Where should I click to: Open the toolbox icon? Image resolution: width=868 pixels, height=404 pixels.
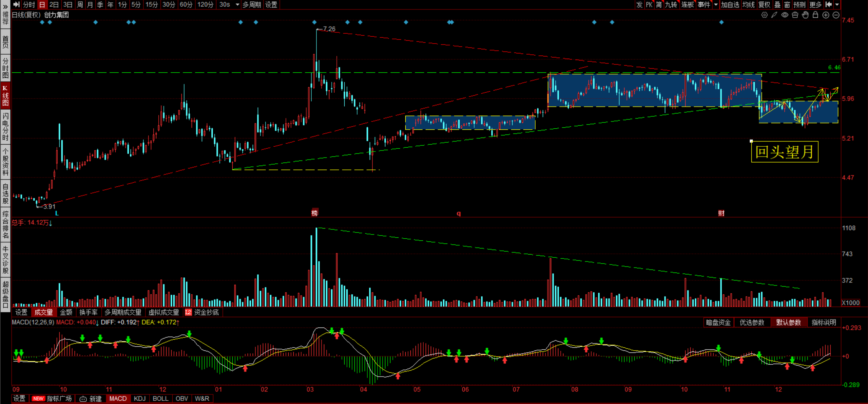point(795,15)
